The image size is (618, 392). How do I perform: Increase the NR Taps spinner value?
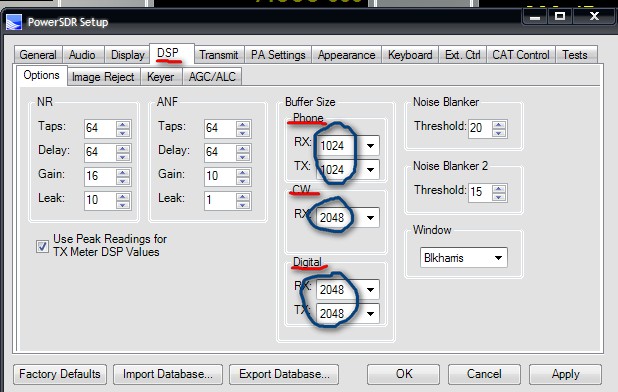click(x=123, y=125)
